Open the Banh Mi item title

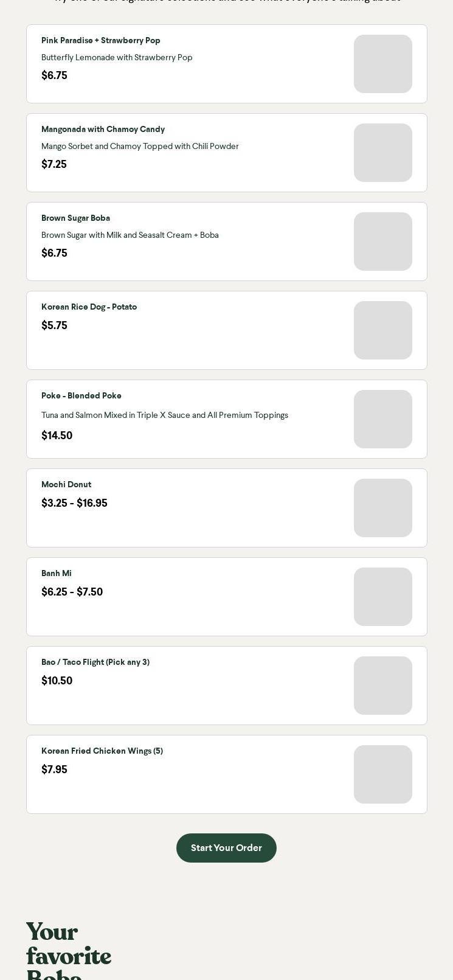[x=57, y=574]
